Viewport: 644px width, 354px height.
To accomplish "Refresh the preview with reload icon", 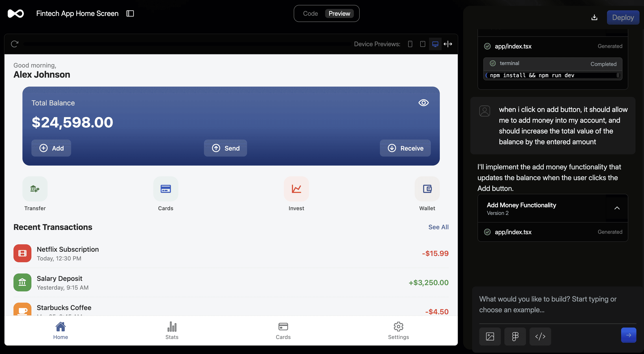I will click(x=15, y=44).
